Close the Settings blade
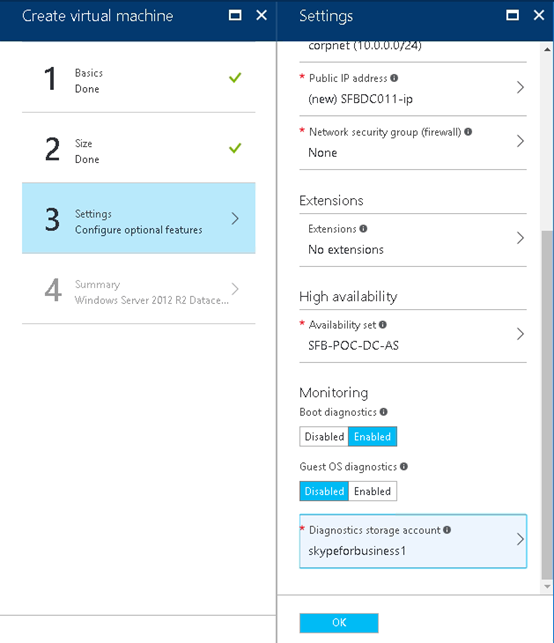554x643 pixels. point(539,16)
